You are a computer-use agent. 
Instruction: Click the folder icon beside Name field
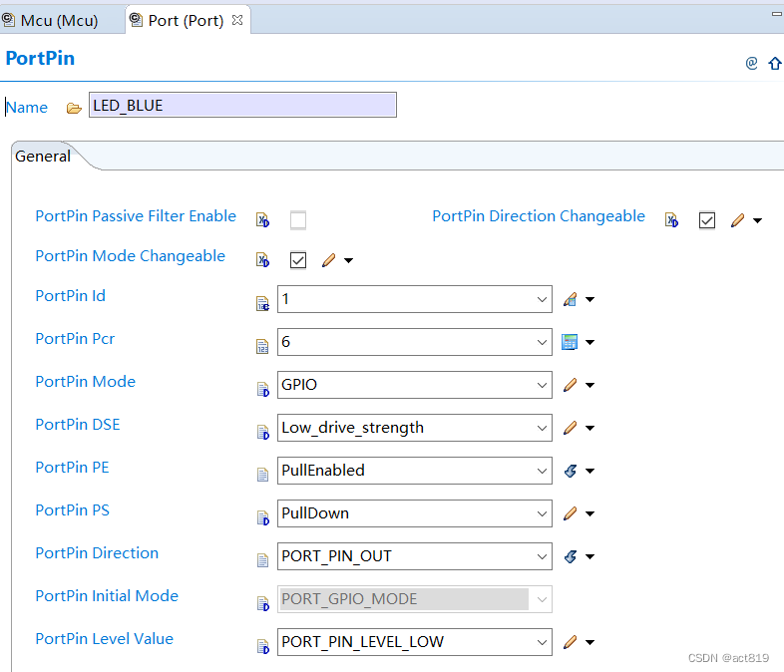tap(74, 108)
